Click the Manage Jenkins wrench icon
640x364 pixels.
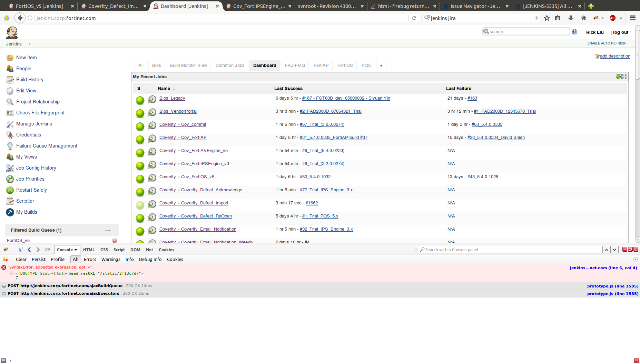coord(10,124)
